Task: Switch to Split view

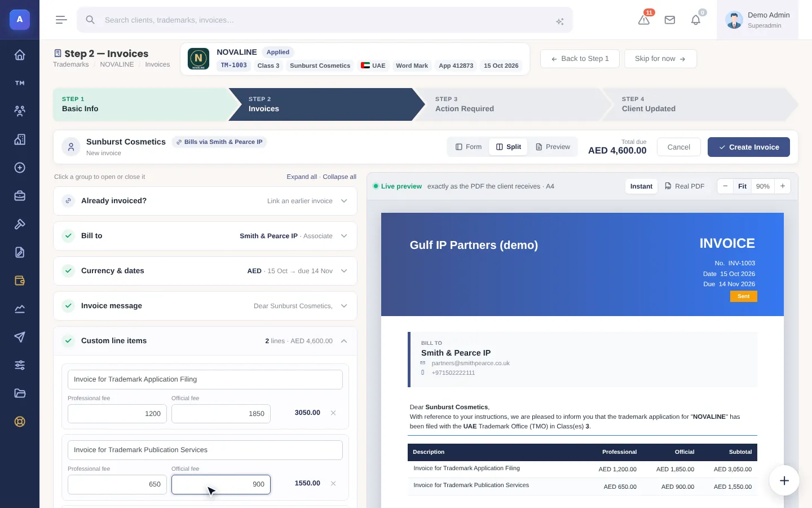Action: point(509,147)
